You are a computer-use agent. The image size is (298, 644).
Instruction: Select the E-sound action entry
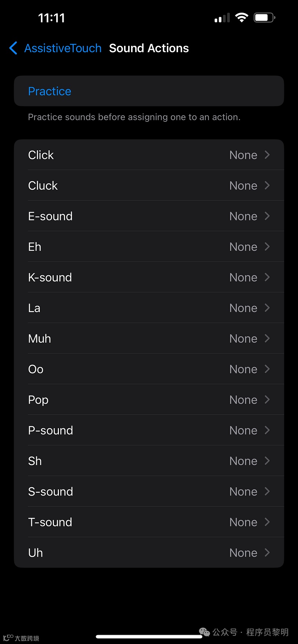click(149, 216)
